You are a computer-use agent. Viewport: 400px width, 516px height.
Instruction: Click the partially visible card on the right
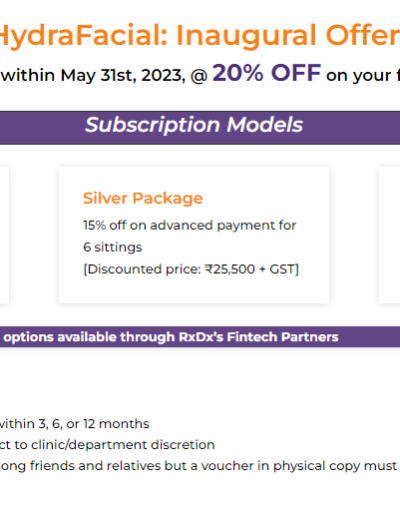click(389, 235)
